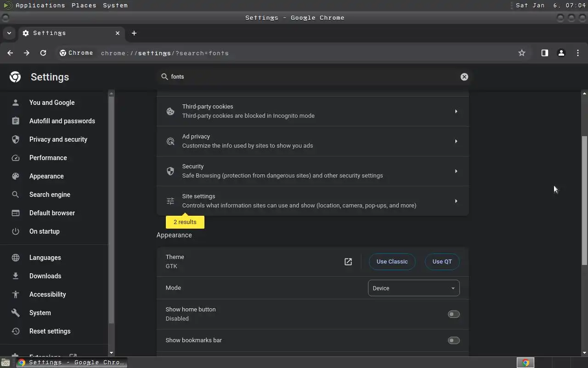This screenshot has width=588, height=368.
Task: Clear the fonts search query
Action: (x=464, y=77)
